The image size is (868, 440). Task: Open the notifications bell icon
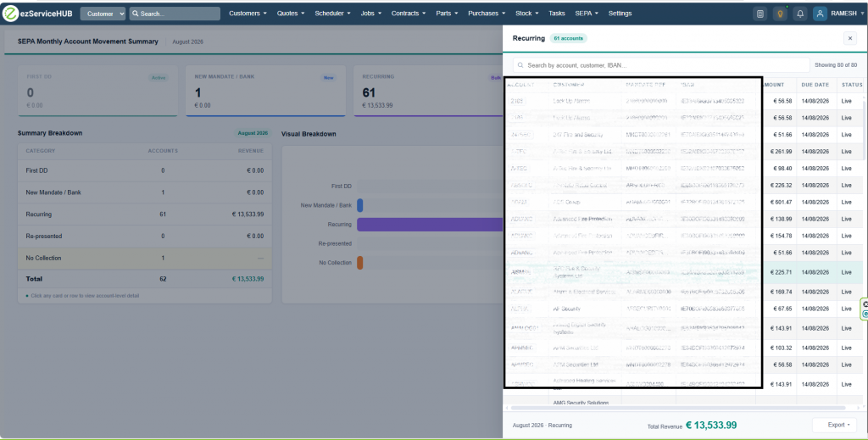(800, 14)
